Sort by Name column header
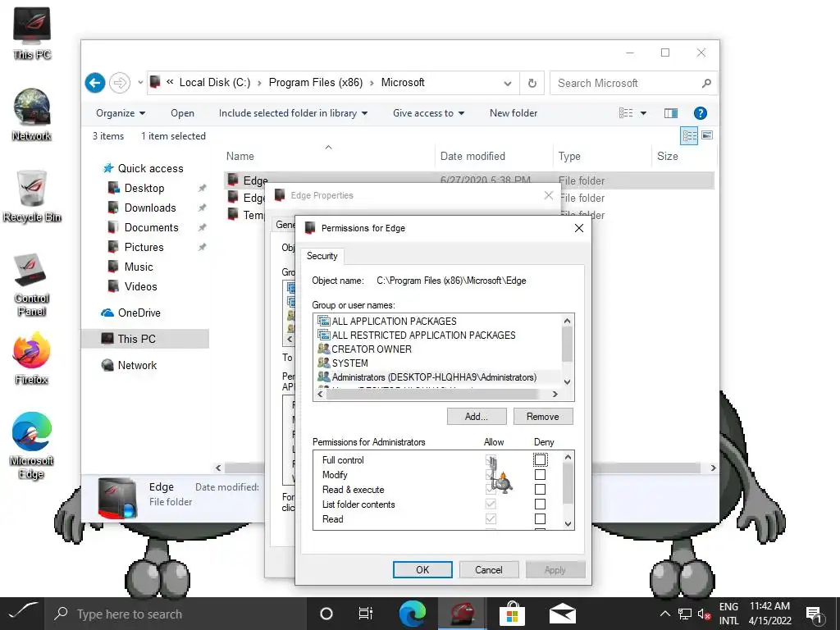840x630 pixels. pyautogui.click(x=240, y=156)
